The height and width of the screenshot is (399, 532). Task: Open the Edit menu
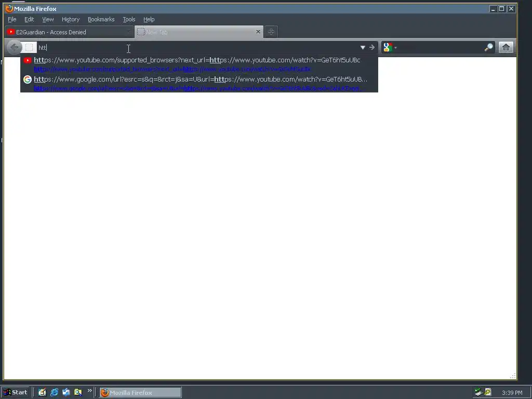pos(29,19)
